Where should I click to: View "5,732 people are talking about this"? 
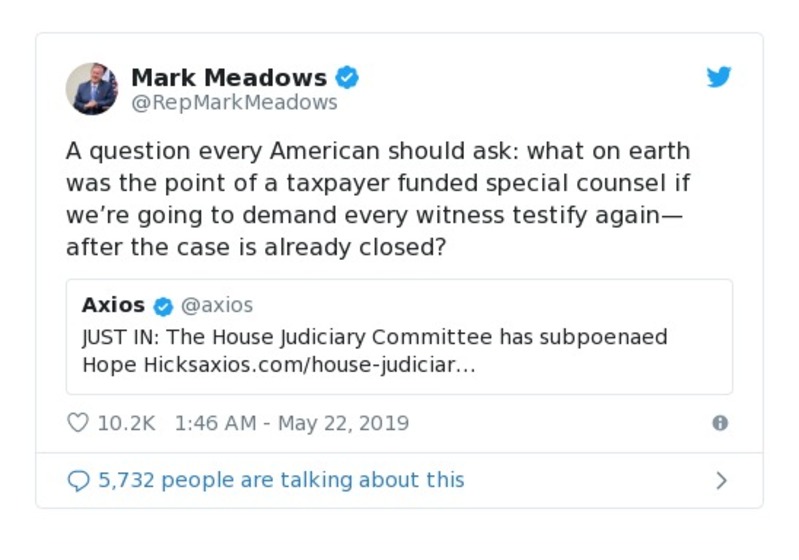281,480
